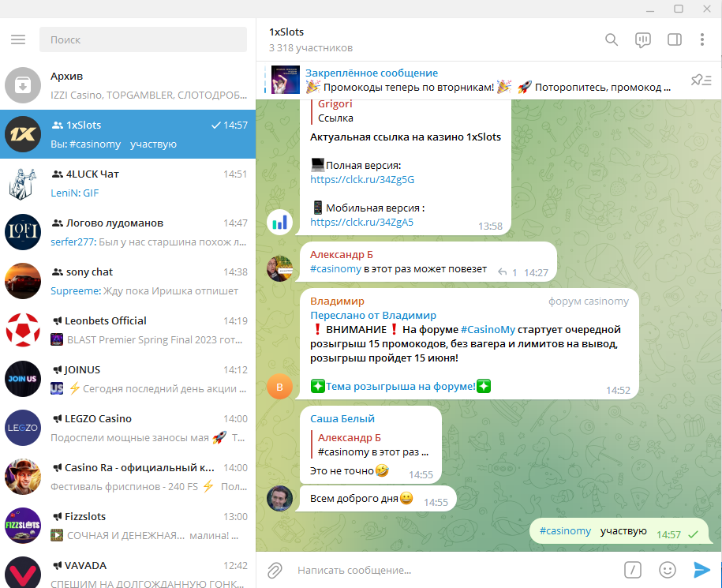This screenshot has width=722, height=588.
Task: Click the attach file paperclip icon
Action: tap(275, 570)
